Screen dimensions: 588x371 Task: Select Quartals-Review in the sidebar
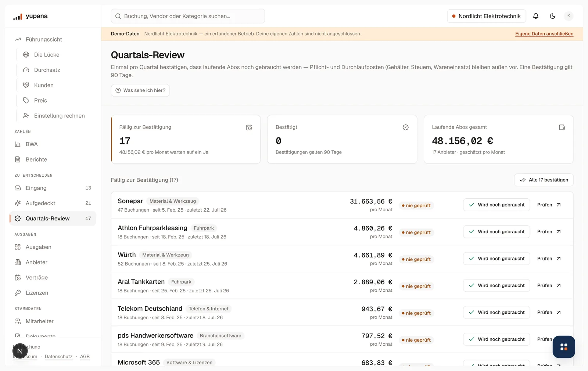[53, 219]
